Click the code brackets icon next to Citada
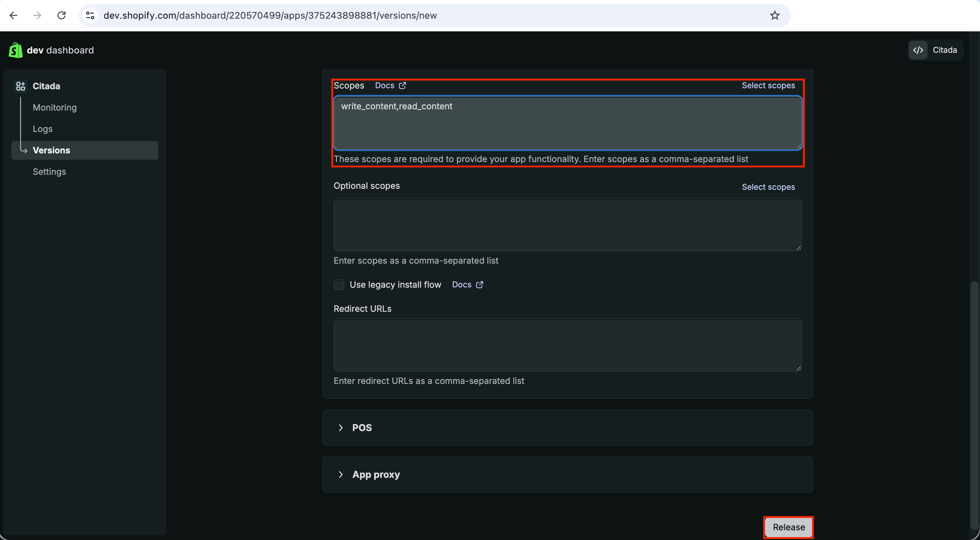 coord(918,50)
